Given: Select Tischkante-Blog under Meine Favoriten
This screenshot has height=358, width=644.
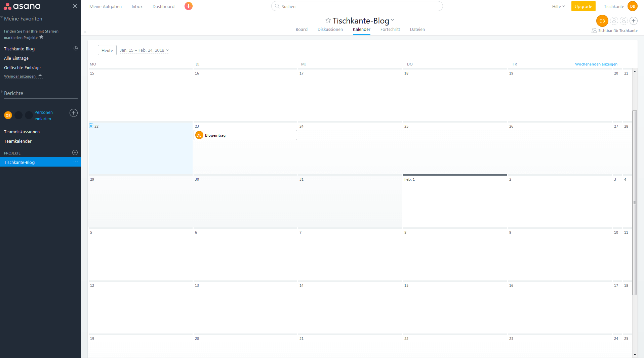Looking at the screenshot, I should 19,49.
